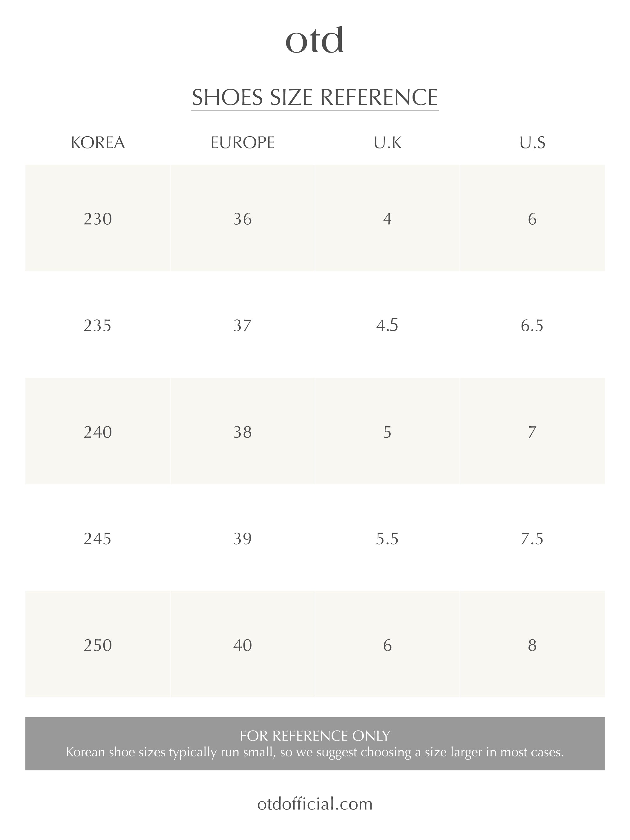This screenshot has height=840, width=630.
Task: Click the SHOES SIZE REFERENCE heading
Action: [315, 97]
